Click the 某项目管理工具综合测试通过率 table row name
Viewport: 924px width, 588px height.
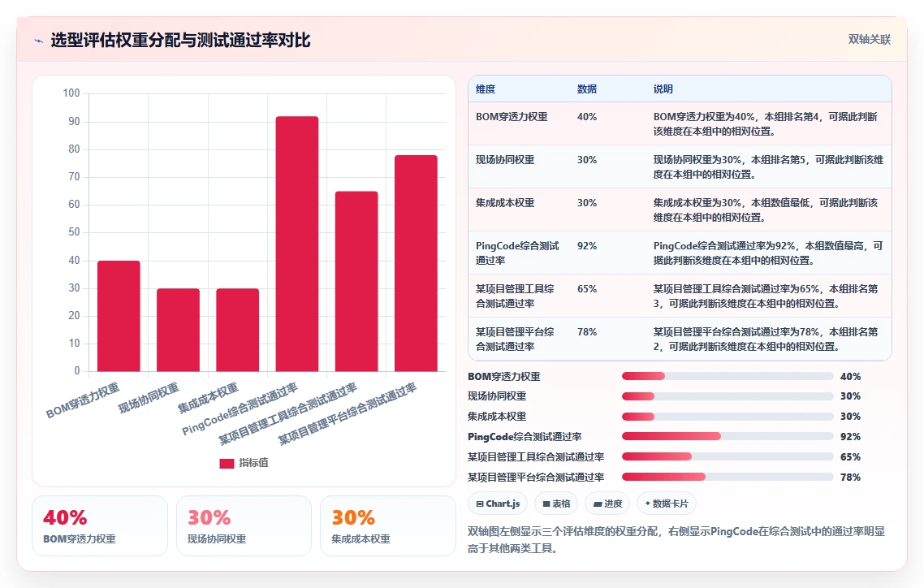[x=515, y=296]
